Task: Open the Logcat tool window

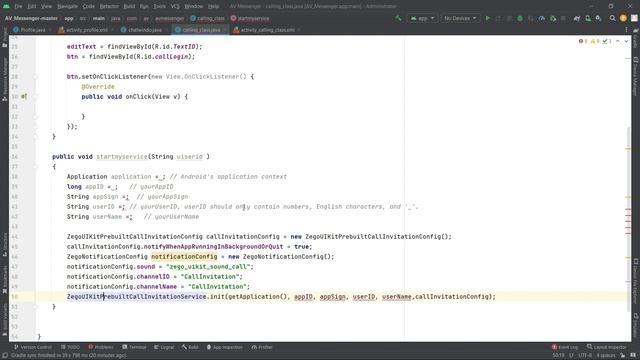Action: 164,347
